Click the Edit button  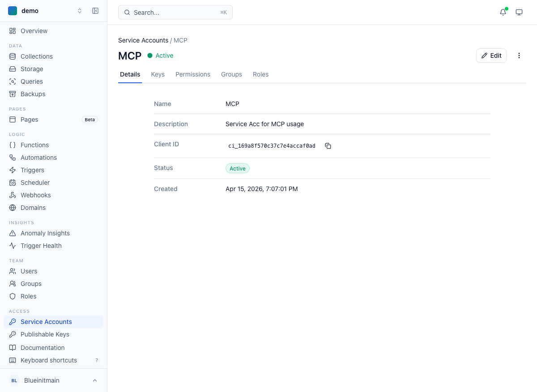click(491, 55)
